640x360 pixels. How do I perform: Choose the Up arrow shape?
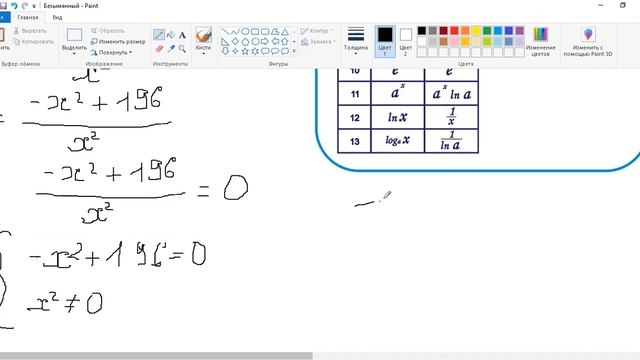[285, 42]
